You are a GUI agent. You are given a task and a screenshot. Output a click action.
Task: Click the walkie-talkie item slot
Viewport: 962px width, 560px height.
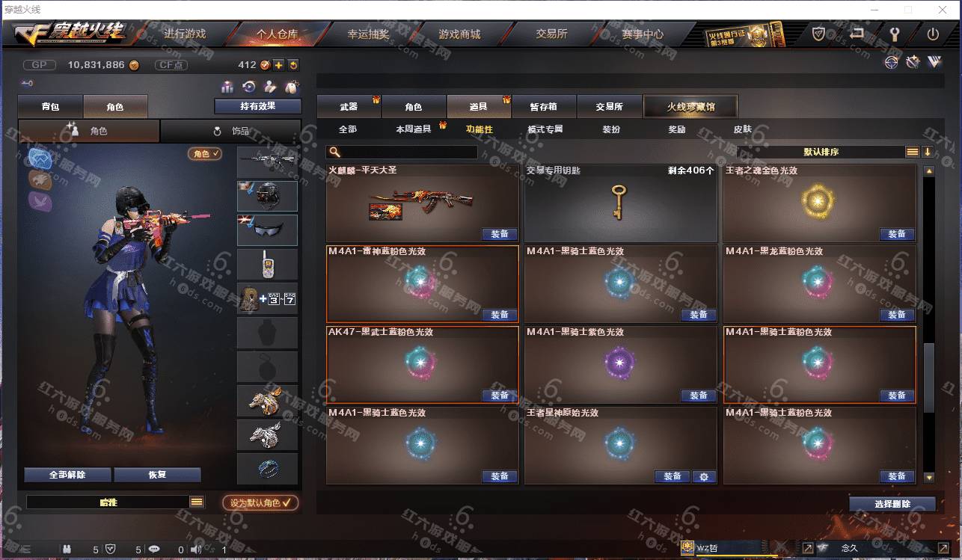coord(268,264)
